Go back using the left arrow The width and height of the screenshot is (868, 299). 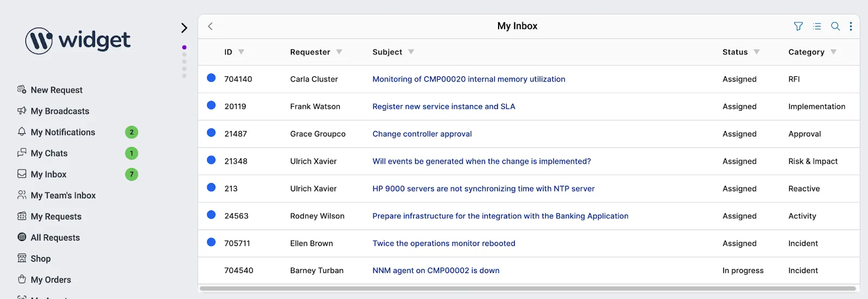click(210, 26)
